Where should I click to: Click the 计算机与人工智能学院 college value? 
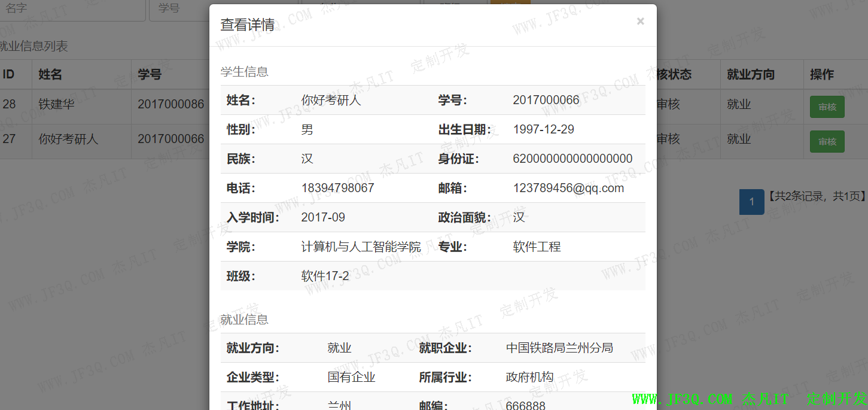[361, 247]
